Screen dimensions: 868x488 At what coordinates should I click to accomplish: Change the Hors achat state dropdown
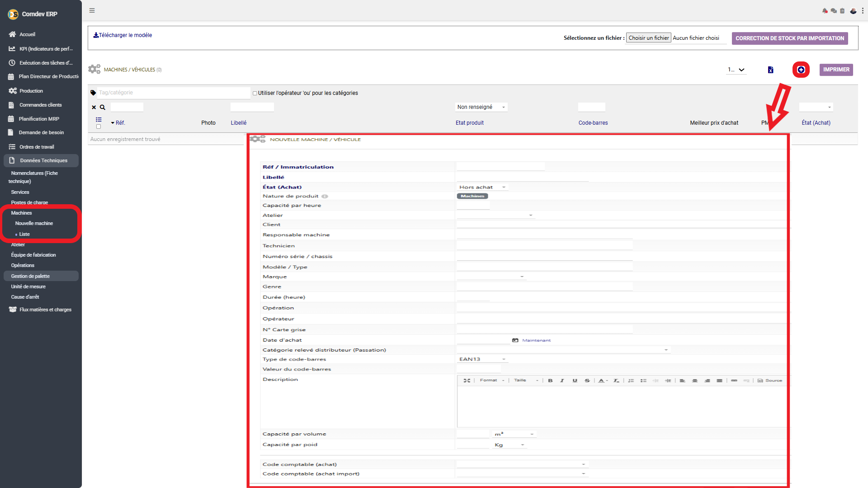(482, 187)
